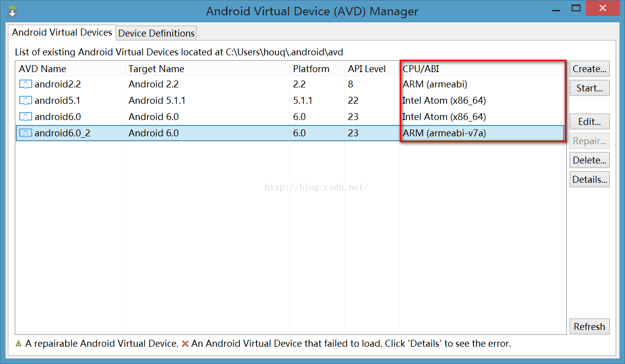This screenshot has height=364, width=625.
Task: Click the android5.1 device icon
Action: click(25, 101)
